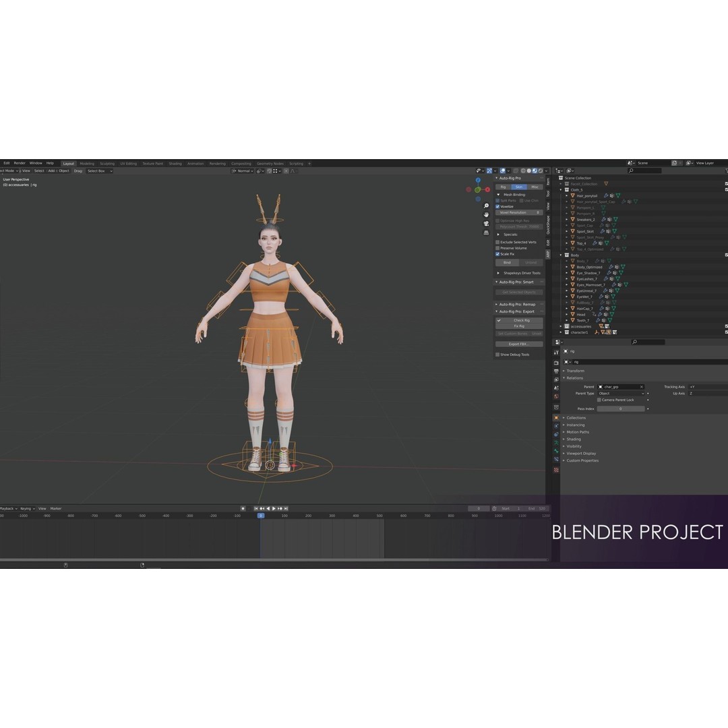Enable Camera Parent Lock checkbox

[x=599, y=400]
